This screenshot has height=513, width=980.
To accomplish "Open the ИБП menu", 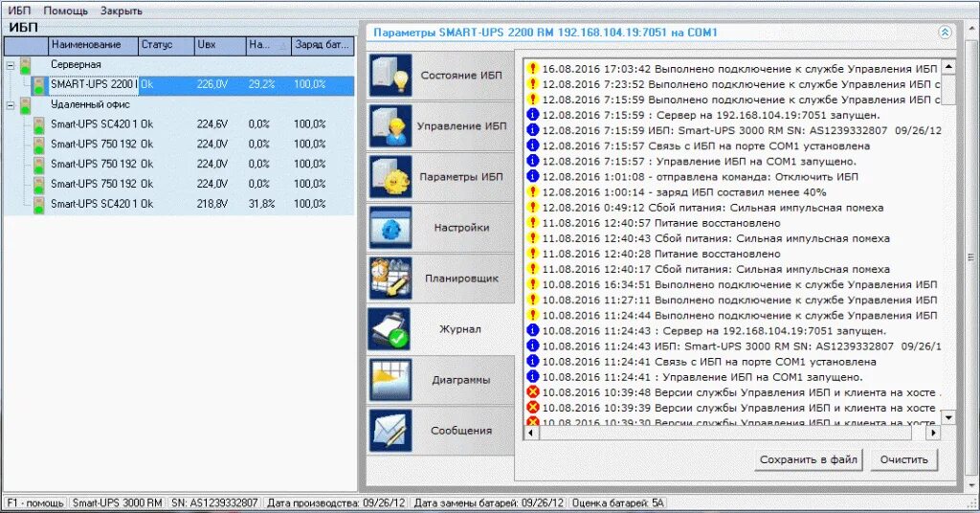I will coord(19,11).
